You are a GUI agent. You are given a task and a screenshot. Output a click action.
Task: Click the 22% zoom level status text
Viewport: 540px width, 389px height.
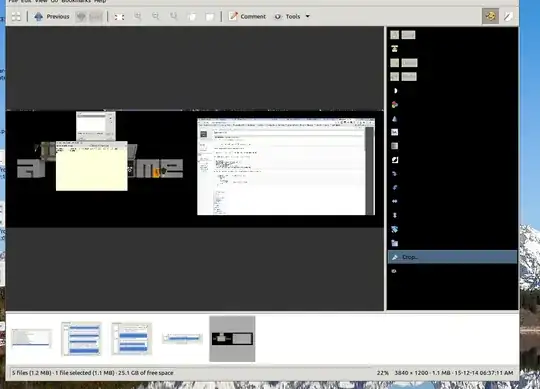(x=383, y=373)
